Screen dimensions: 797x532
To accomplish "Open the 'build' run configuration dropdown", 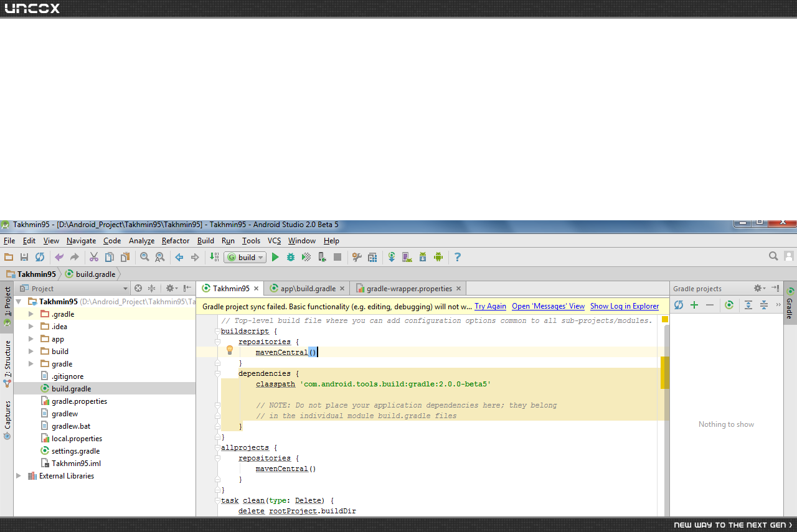I will pos(245,257).
